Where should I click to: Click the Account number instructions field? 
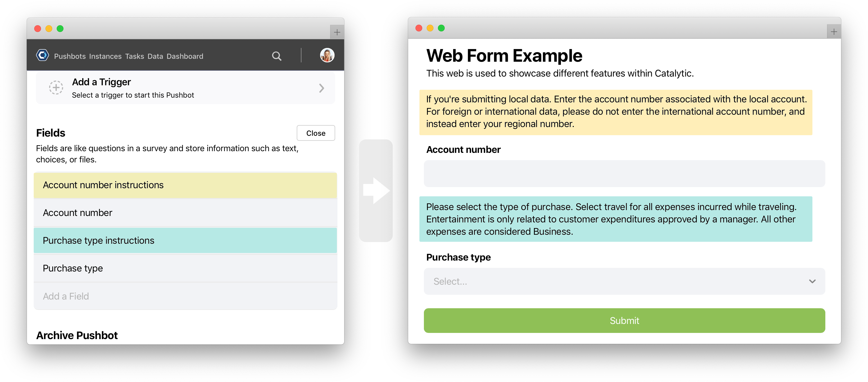(187, 185)
